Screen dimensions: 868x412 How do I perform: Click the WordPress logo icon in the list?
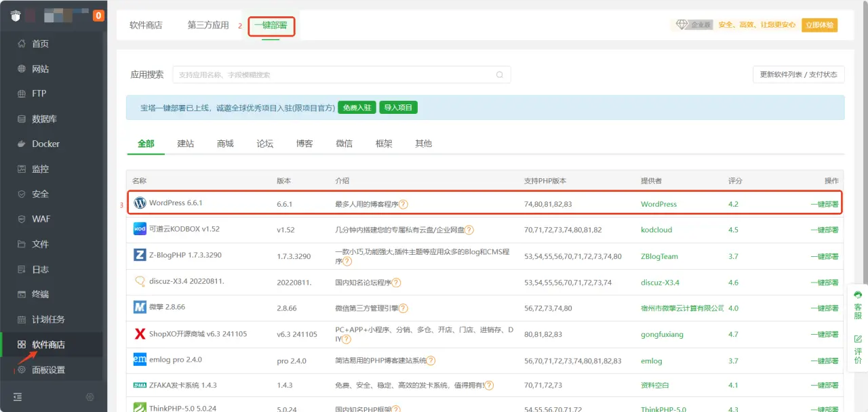pos(140,203)
